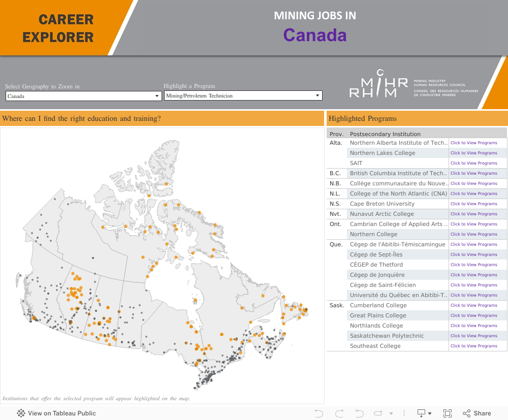Click the Revert icon in toolbar
508x420 pixels.
click(360, 413)
